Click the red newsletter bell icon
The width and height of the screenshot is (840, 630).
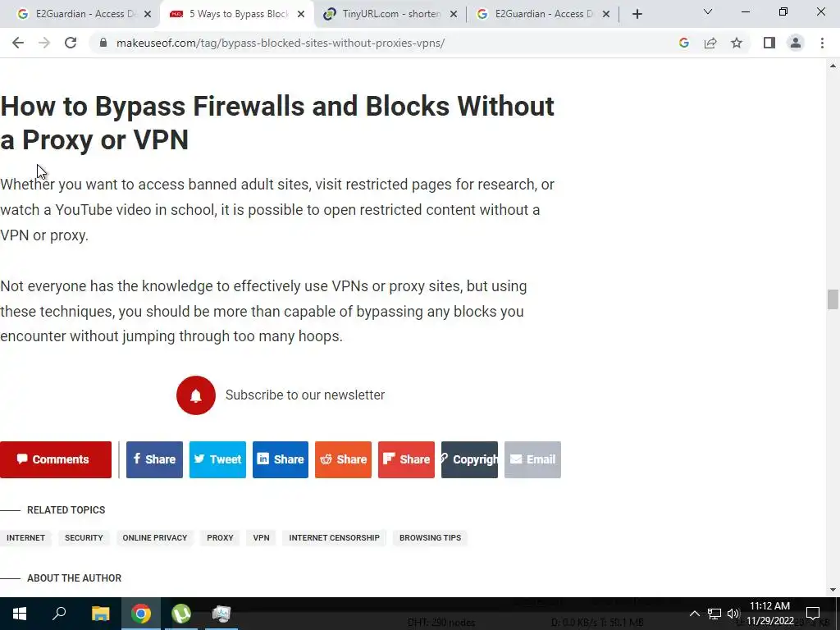pyautogui.click(x=195, y=395)
